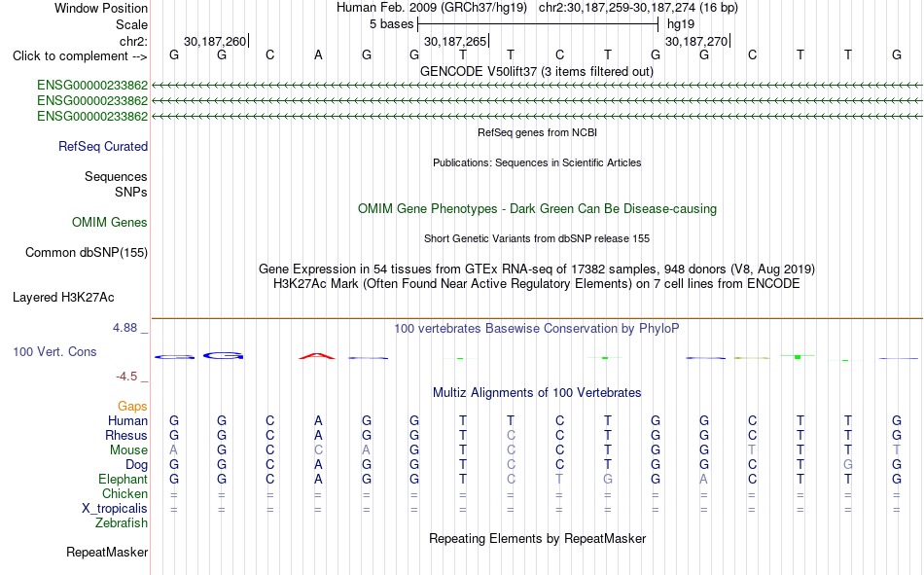The height and width of the screenshot is (575, 924).
Task: Click the A base in complement sequence row
Action: pos(318,54)
